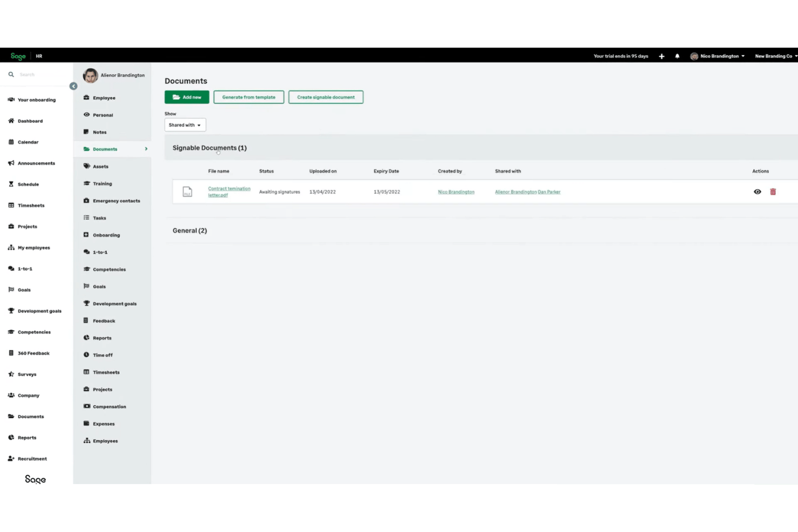The width and height of the screenshot is (798, 532).
Task: Open the Shared with filter dropdown
Action: point(185,125)
